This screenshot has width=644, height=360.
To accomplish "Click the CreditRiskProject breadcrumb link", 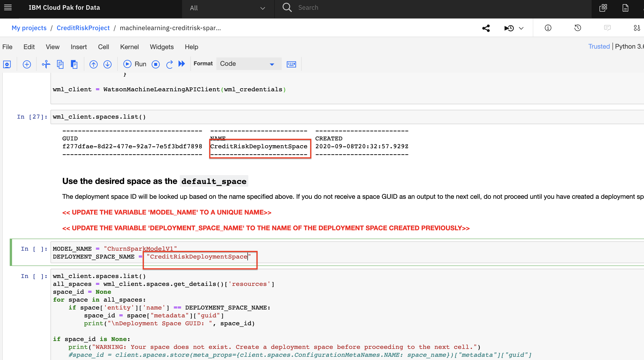I will tap(84, 28).
